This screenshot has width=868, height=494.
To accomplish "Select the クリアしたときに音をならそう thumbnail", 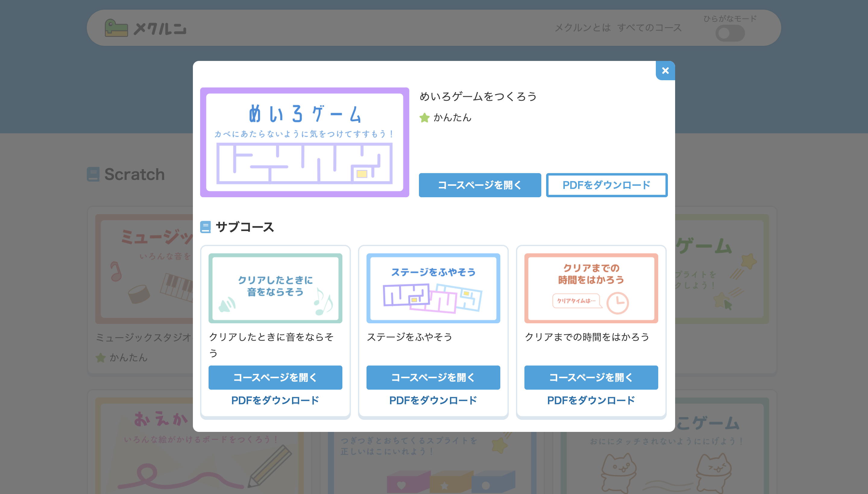I will pyautogui.click(x=275, y=288).
